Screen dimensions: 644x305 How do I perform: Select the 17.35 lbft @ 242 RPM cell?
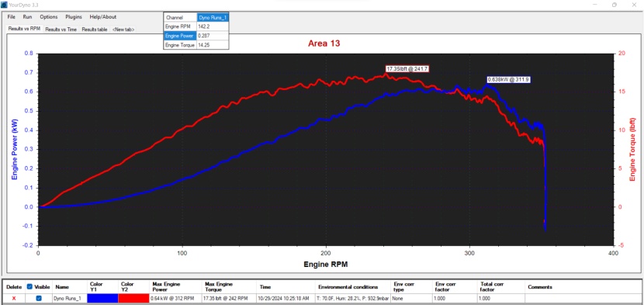(230, 299)
